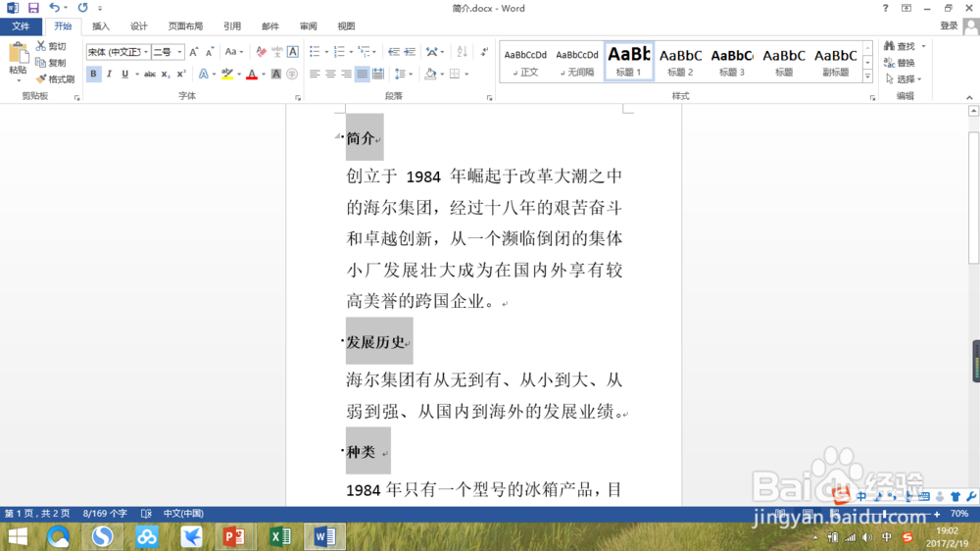Cut selection with 剪切
Viewport: 980px width, 551px height.
(x=51, y=46)
